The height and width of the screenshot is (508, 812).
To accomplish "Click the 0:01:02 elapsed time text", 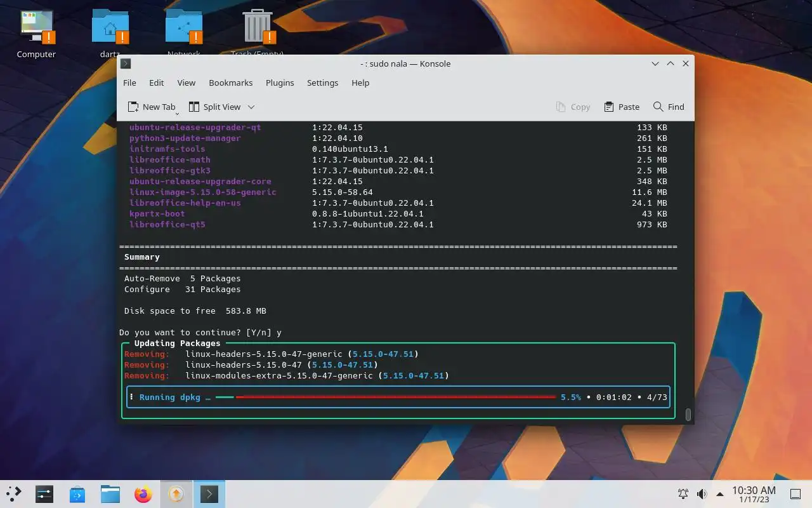I will click(x=614, y=397).
